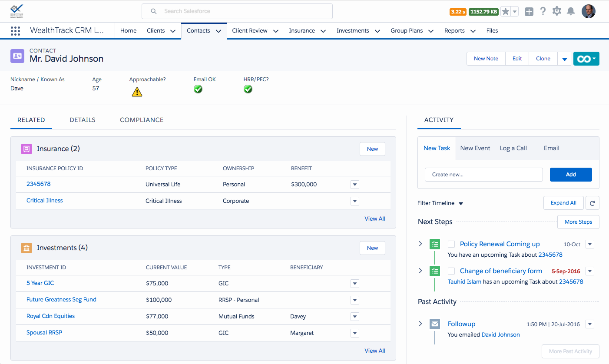Open more actions dropdown beside Clone

564,59
